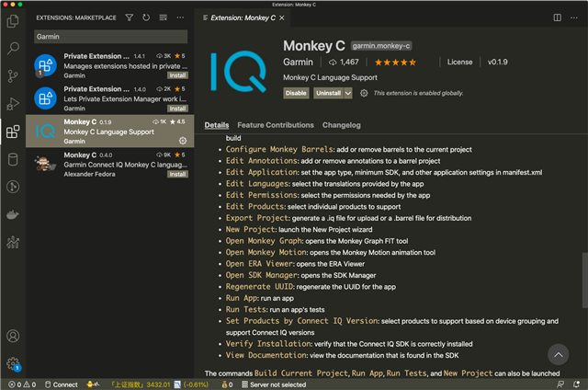Open the Docker whale view in activity bar
Viewport: 588px width, 390px height.
click(x=13, y=214)
